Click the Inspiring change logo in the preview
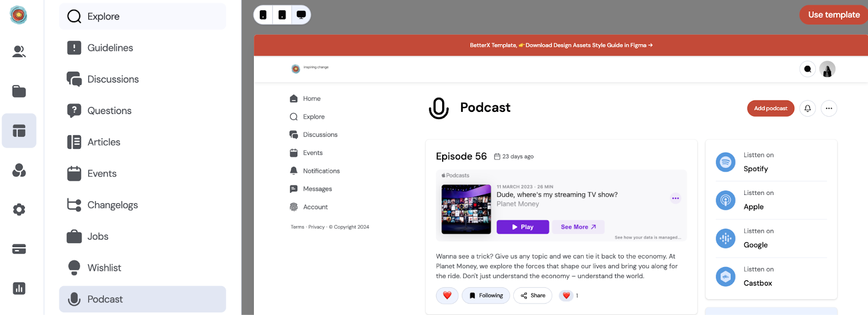This screenshot has height=315, width=868. coord(310,68)
